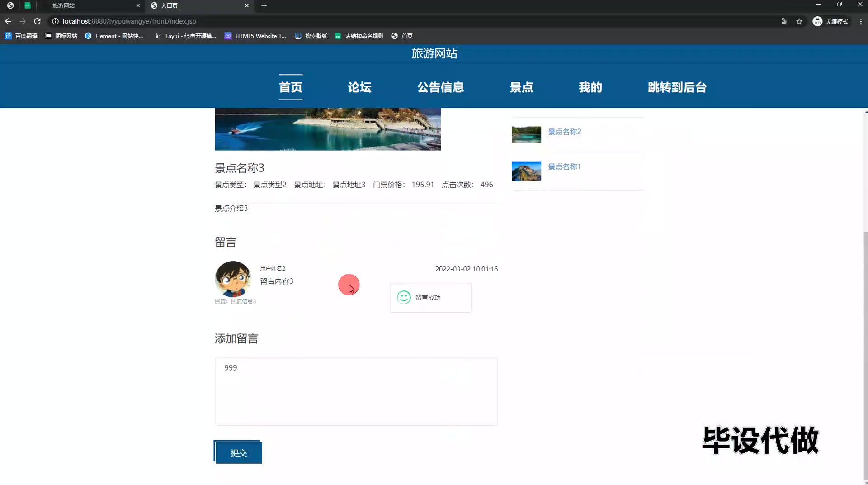Open a new browser tab
The width and height of the screenshot is (868, 485).
[264, 5]
